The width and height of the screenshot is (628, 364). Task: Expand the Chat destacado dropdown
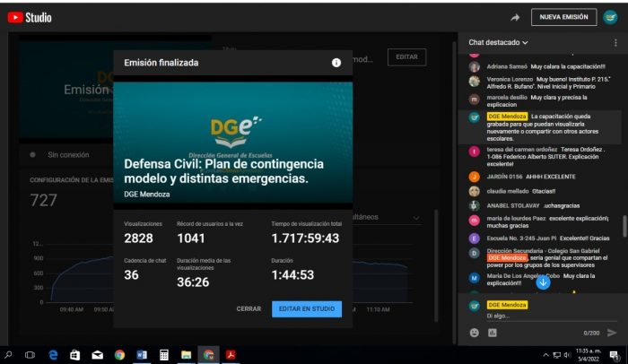[498, 42]
